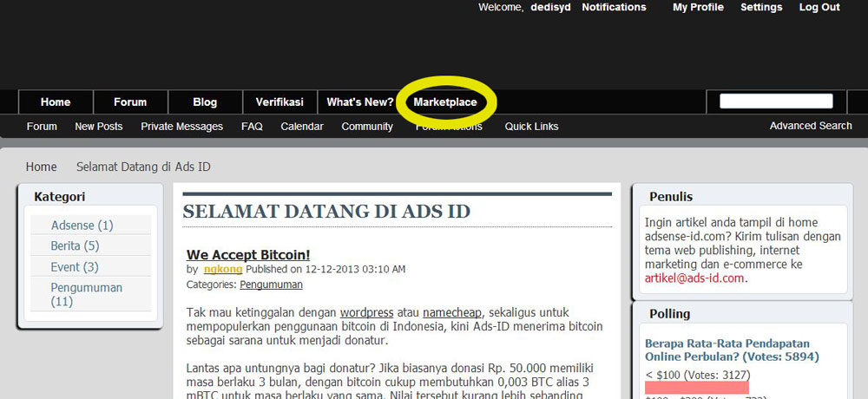Image resolution: width=868 pixels, height=399 pixels.
Task: Select the Verifikasi tab
Action: coord(279,102)
